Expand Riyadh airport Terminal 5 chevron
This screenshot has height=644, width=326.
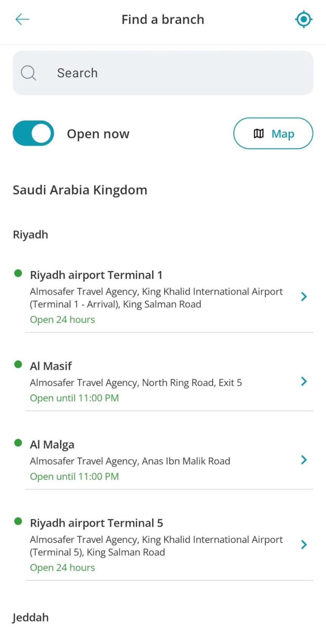click(x=304, y=544)
